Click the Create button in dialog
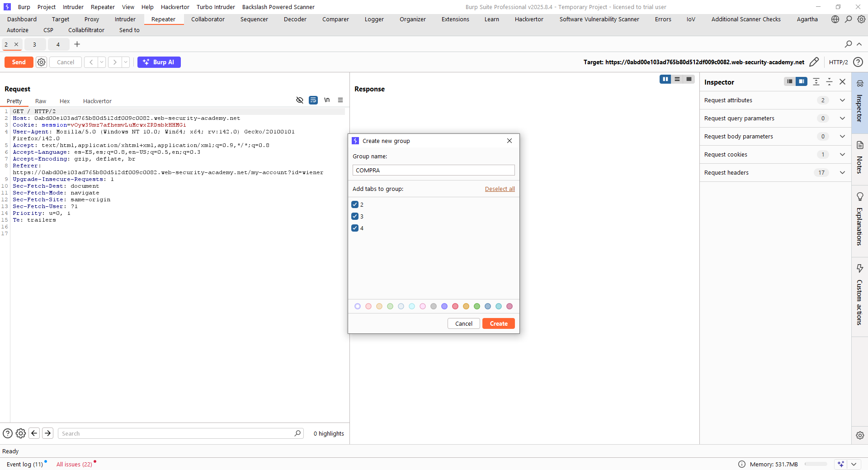 (498, 324)
